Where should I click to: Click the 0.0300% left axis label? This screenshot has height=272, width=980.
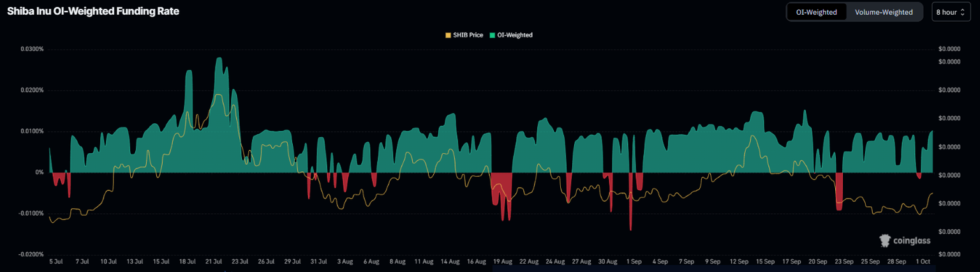[31, 49]
